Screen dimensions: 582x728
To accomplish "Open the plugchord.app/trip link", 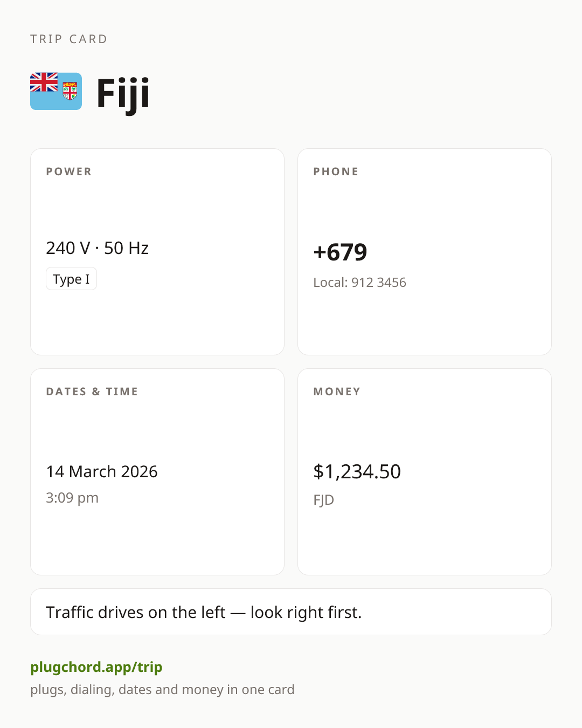I will [x=96, y=667].
